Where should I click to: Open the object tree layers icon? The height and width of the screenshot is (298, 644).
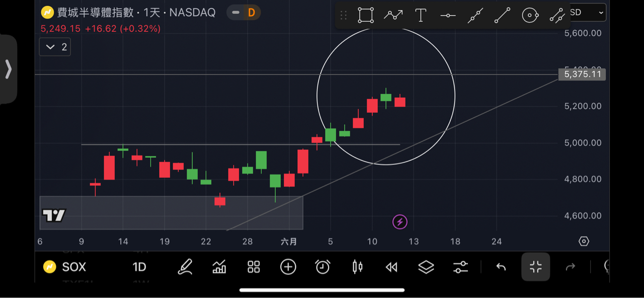(x=426, y=267)
